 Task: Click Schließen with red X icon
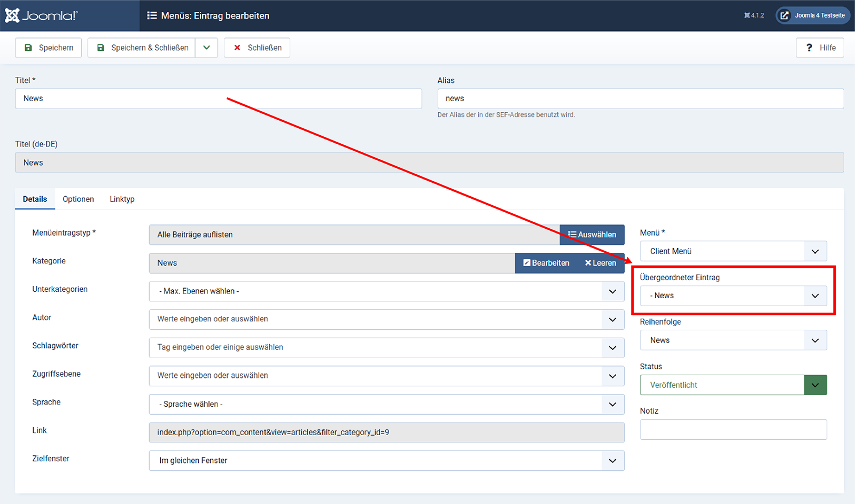coord(257,48)
